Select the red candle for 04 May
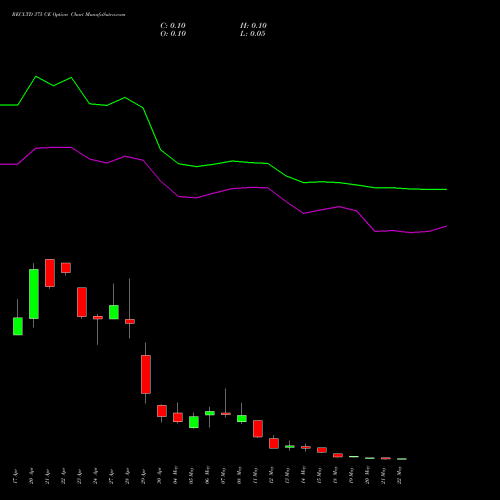The width and height of the screenshot is (500, 500). tap(178, 417)
